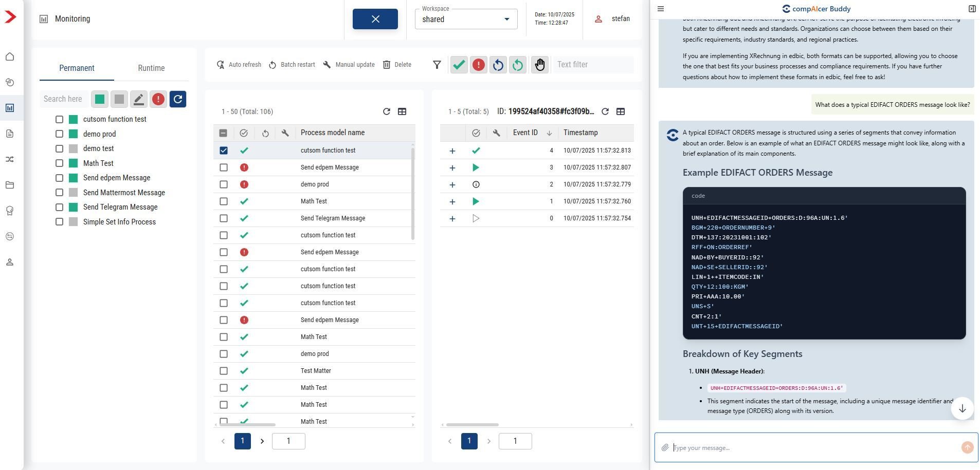
Task: Open column settings for process table
Action: (x=402, y=111)
